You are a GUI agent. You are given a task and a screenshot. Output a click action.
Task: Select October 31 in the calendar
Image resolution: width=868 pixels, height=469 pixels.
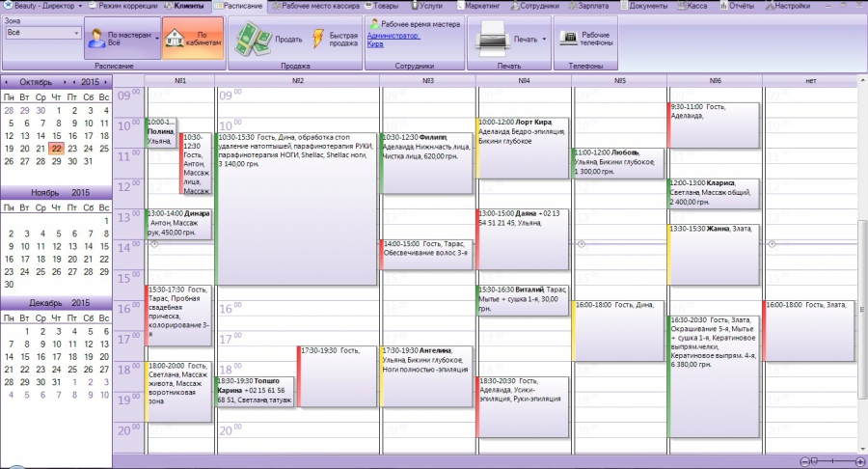pyautogui.click(x=88, y=161)
